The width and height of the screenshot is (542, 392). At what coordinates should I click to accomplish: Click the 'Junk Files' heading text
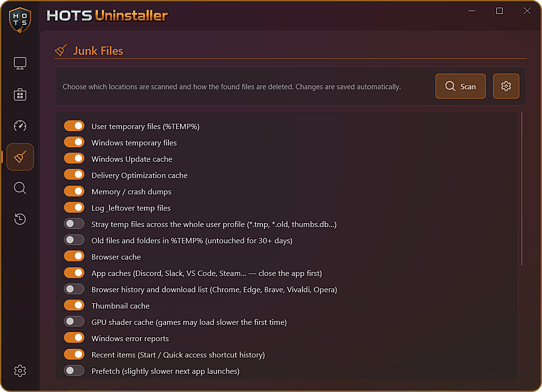(x=98, y=51)
